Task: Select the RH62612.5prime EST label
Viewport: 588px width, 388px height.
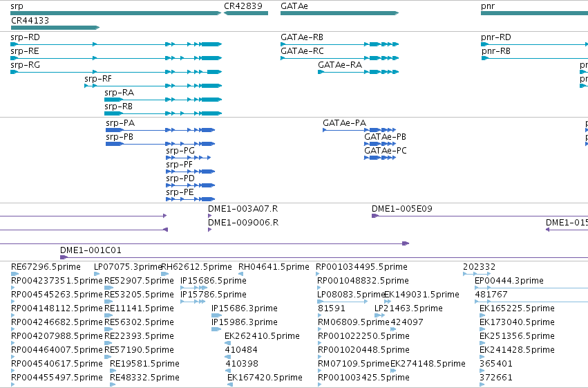Action: pyautogui.click(x=196, y=267)
